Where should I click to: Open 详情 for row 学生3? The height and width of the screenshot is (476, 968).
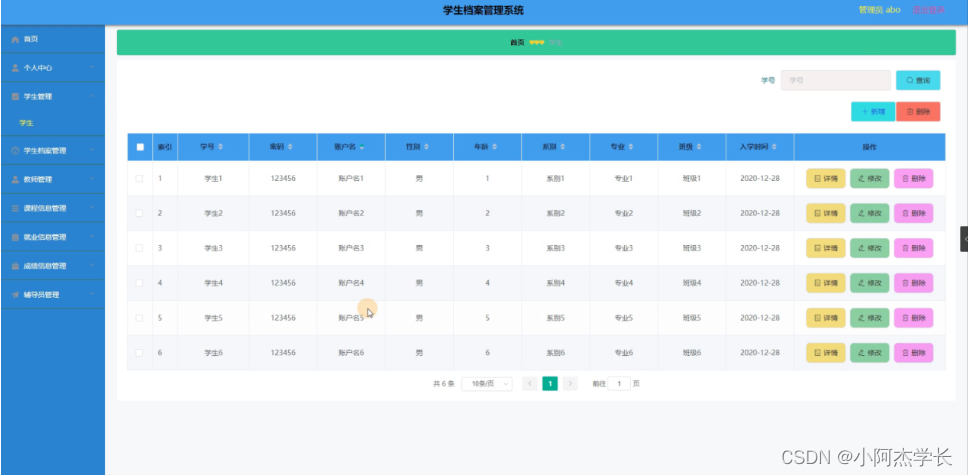[x=825, y=248]
